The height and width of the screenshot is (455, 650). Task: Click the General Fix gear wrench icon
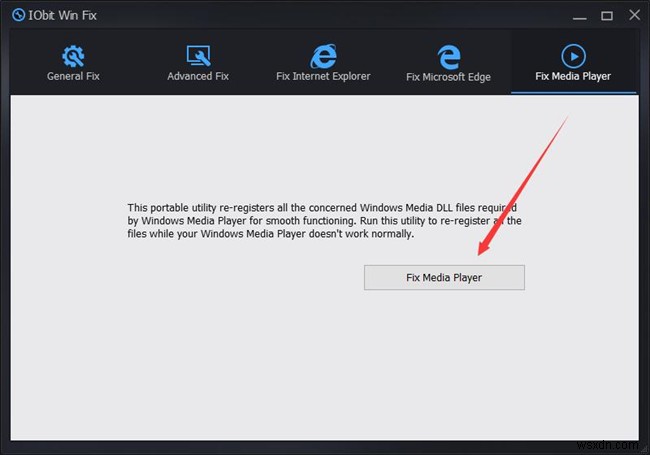coord(73,56)
